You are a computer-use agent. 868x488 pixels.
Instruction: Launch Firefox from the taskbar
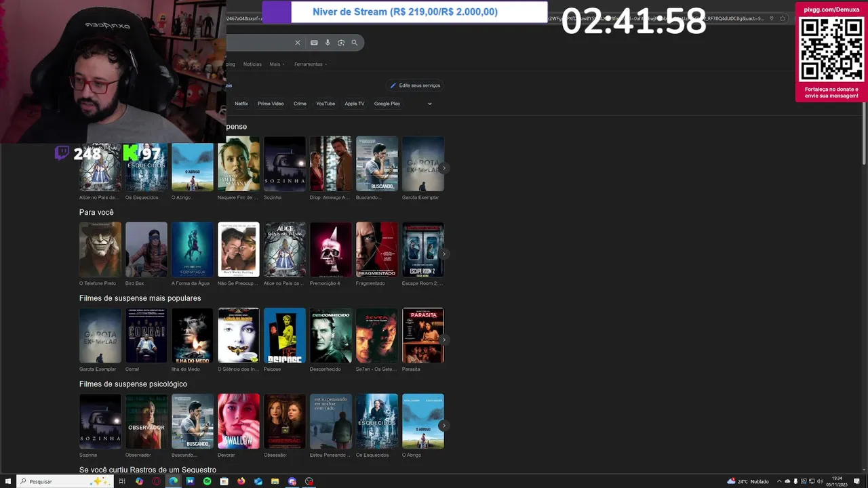[x=241, y=481]
